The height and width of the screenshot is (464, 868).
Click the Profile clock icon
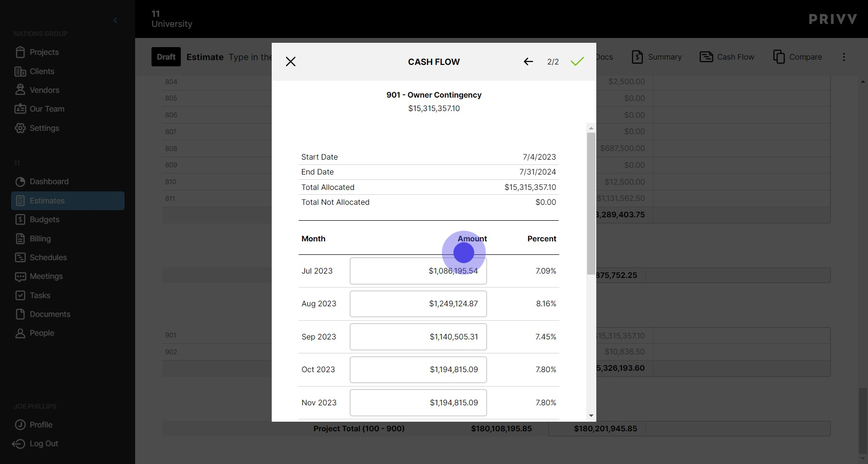pos(20,425)
